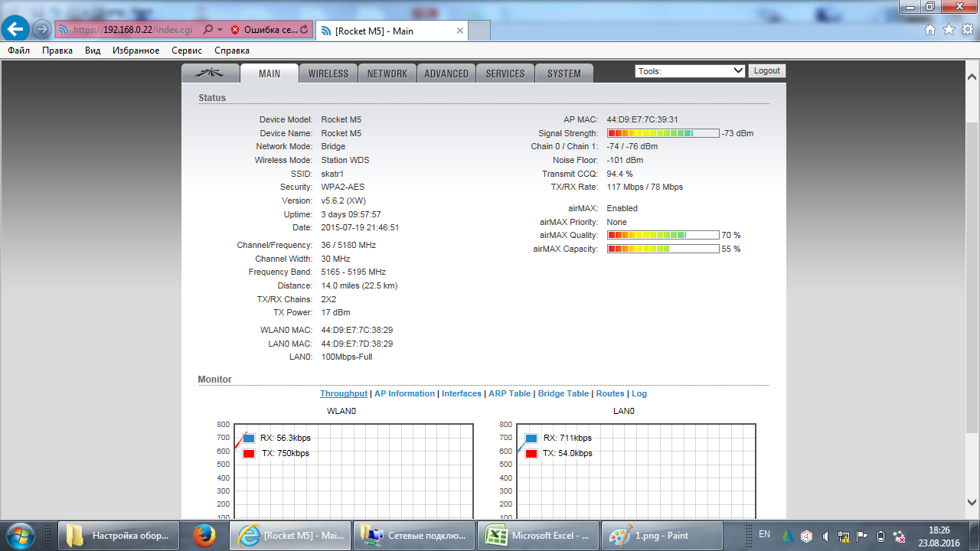The width and height of the screenshot is (980, 551).
Task: Open Action Center flag tray icon
Action: point(862,536)
